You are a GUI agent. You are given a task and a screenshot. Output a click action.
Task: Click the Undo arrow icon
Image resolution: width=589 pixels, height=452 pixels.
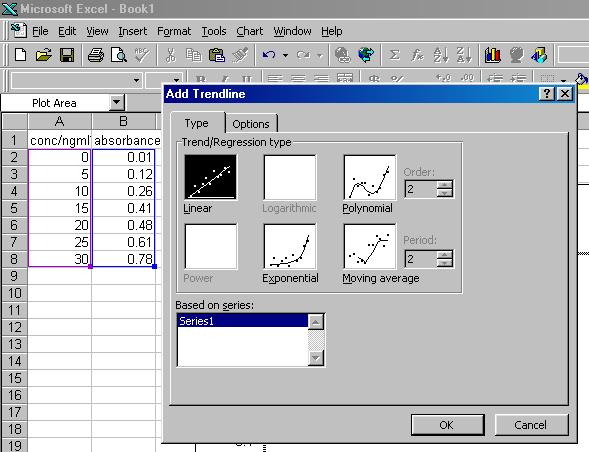coord(269,55)
